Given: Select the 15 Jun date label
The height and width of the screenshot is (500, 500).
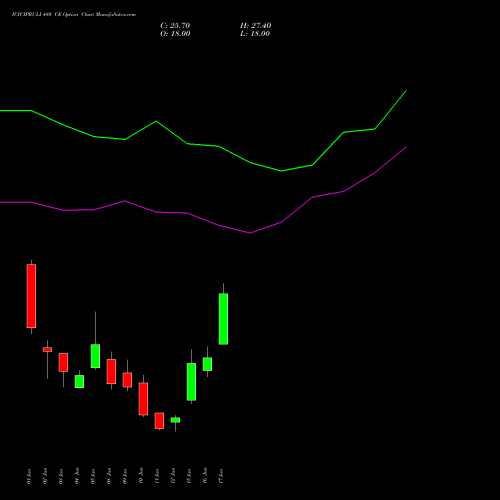Looking at the screenshot, I should [189, 476].
